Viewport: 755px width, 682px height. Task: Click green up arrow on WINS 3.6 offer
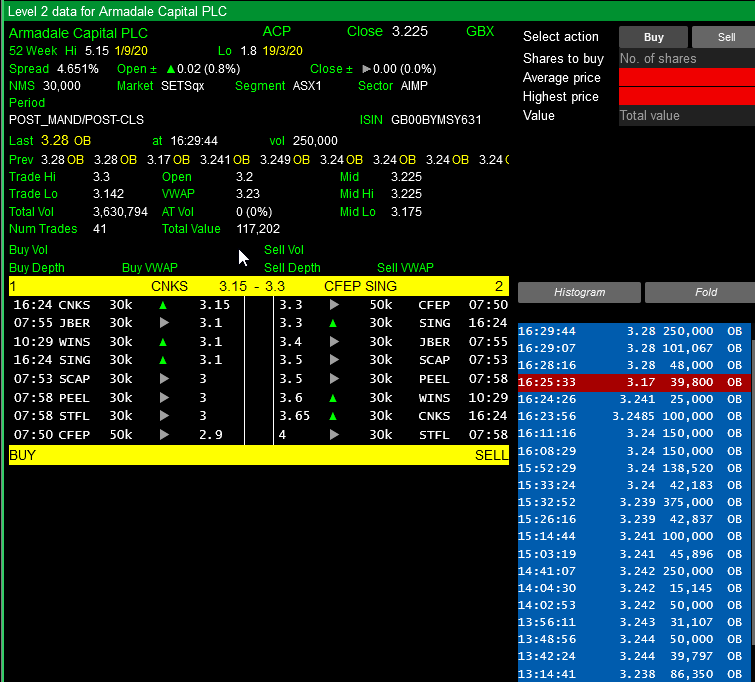tap(333, 398)
